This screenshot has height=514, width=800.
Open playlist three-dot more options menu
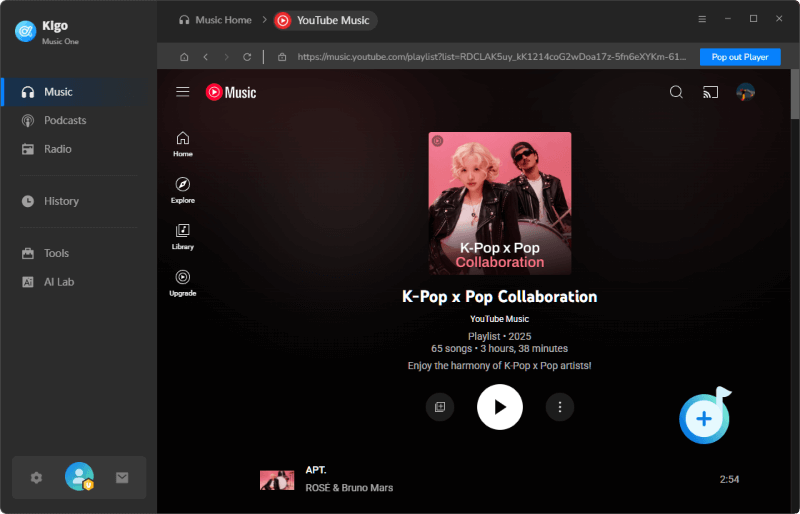coord(560,407)
